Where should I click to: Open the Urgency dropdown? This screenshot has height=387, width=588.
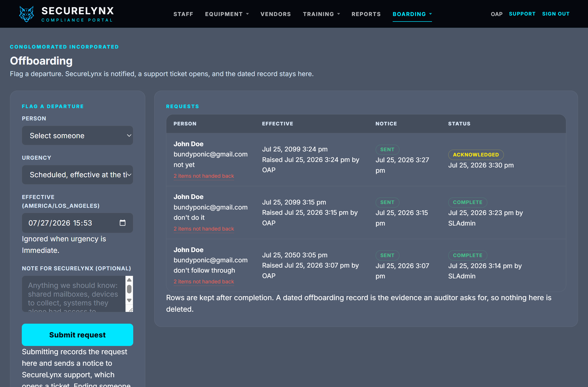(x=77, y=175)
